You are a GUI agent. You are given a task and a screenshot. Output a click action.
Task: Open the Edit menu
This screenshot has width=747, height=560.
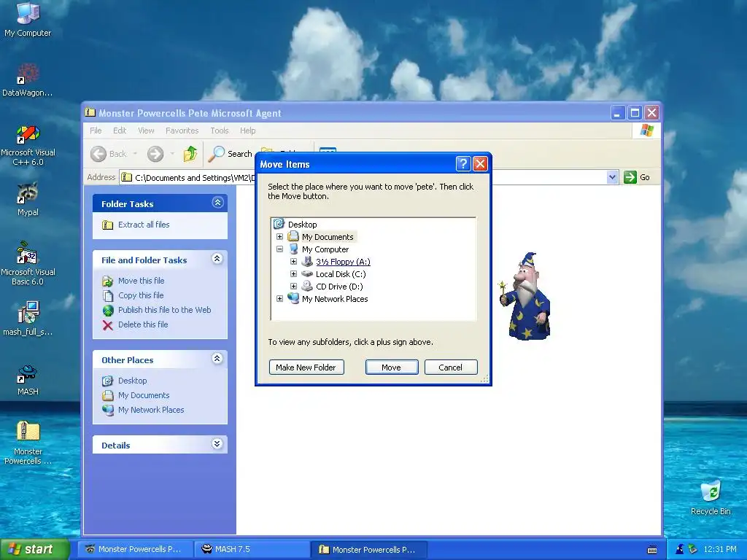pyautogui.click(x=120, y=131)
